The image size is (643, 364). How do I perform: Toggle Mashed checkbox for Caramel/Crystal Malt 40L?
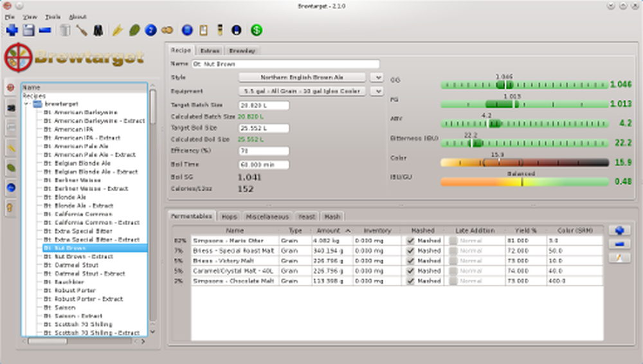point(410,271)
